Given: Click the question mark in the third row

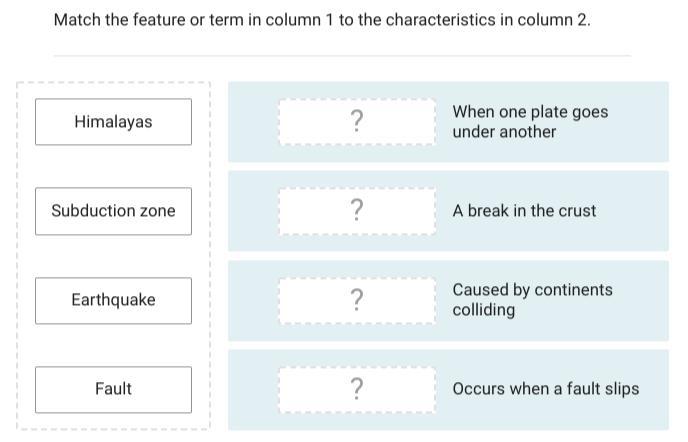Looking at the screenshot, I should pos(357,300).
